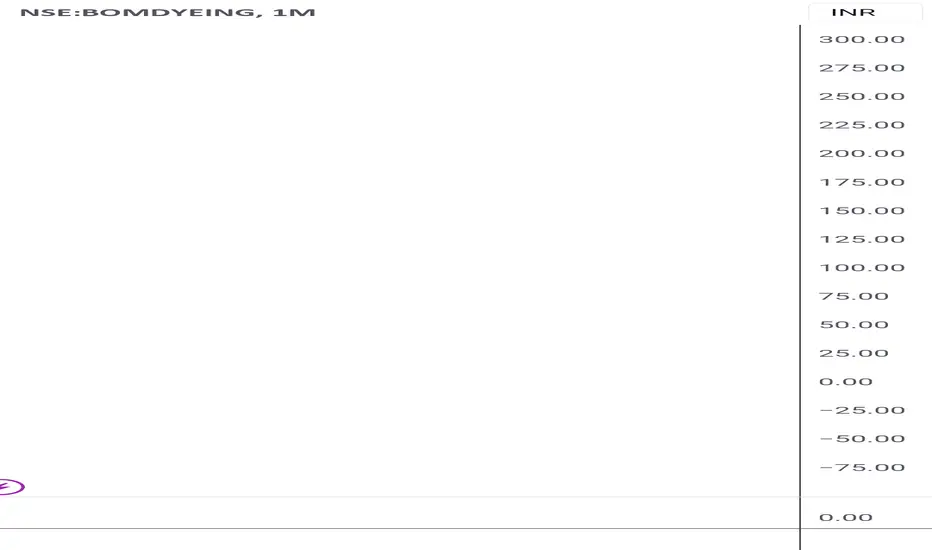Pick the −75.00 price axis value
The image size is (932, 550).
coord(862,467)
